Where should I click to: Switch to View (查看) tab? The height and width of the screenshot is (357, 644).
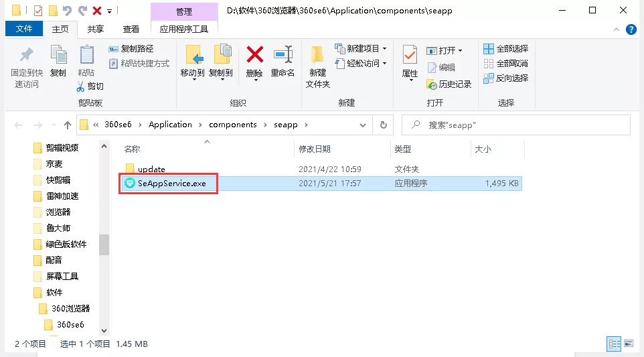[x=131, y=29]
